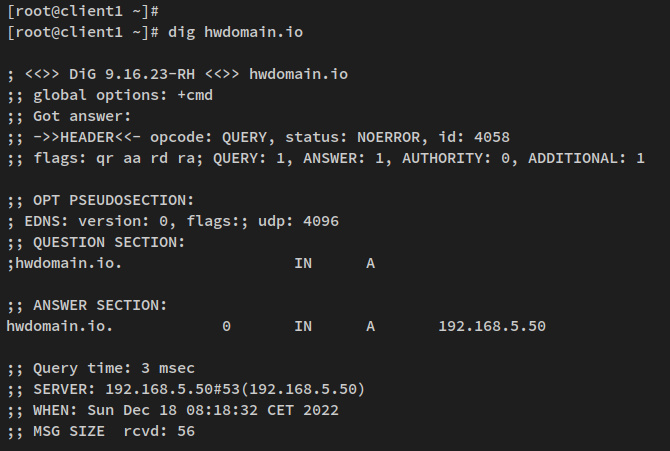Select the 'global options: +cmd' line
670x451 pixels.
coord(117,96)
